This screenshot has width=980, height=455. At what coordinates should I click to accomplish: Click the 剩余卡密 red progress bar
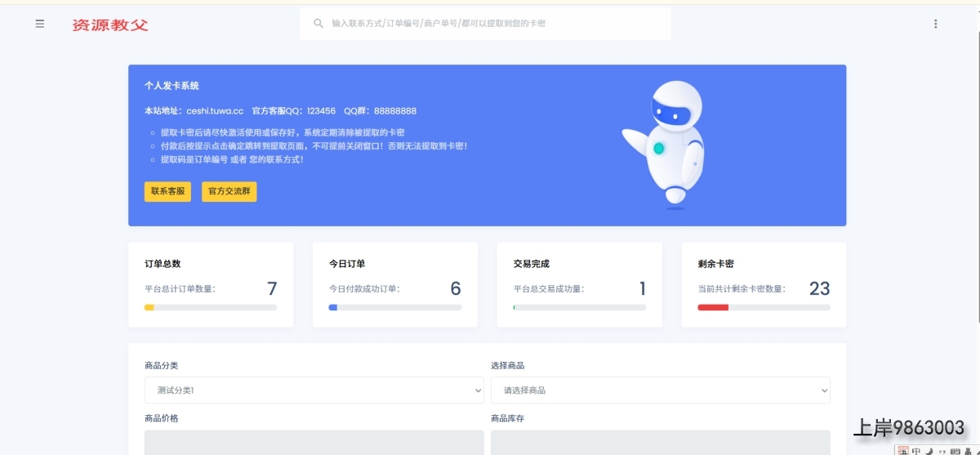[763, 307]
